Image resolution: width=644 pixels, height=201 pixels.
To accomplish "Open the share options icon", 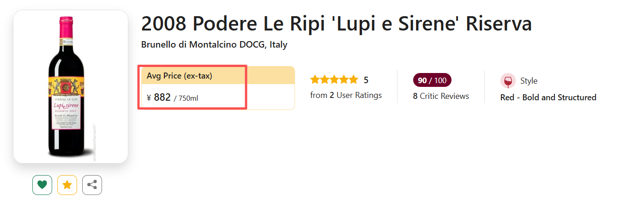I will point(92,185).
